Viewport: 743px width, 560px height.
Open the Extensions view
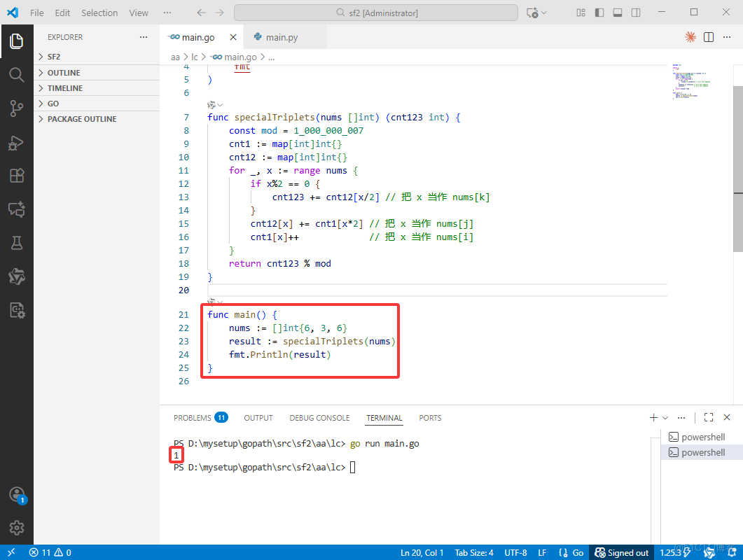tap(16, 176)
